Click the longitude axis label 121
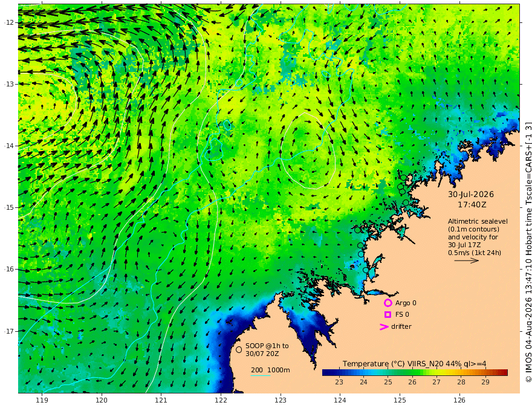Viewport: 532px width, 411px height. pyautogui.click(x=161, y=401)
